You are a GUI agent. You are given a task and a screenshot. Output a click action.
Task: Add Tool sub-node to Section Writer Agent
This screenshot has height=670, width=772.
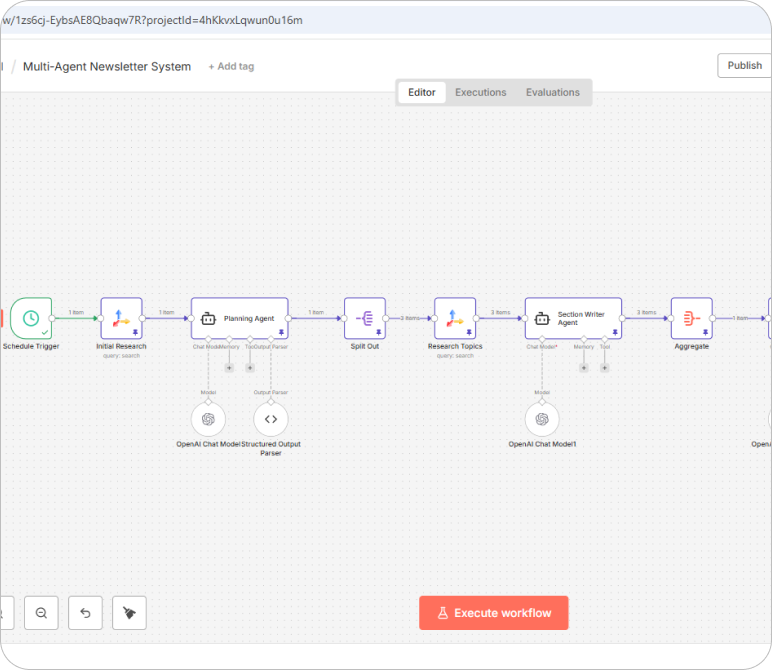pos(604,368)
